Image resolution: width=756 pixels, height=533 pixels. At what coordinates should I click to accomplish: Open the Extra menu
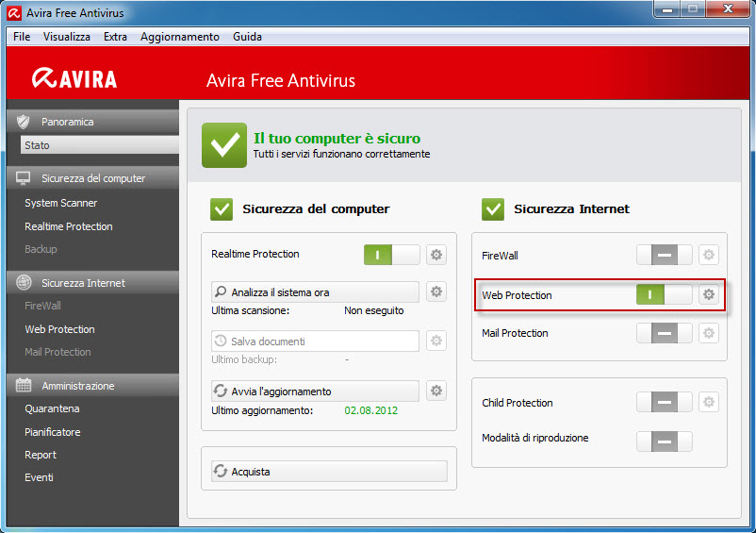pos(115,37)
